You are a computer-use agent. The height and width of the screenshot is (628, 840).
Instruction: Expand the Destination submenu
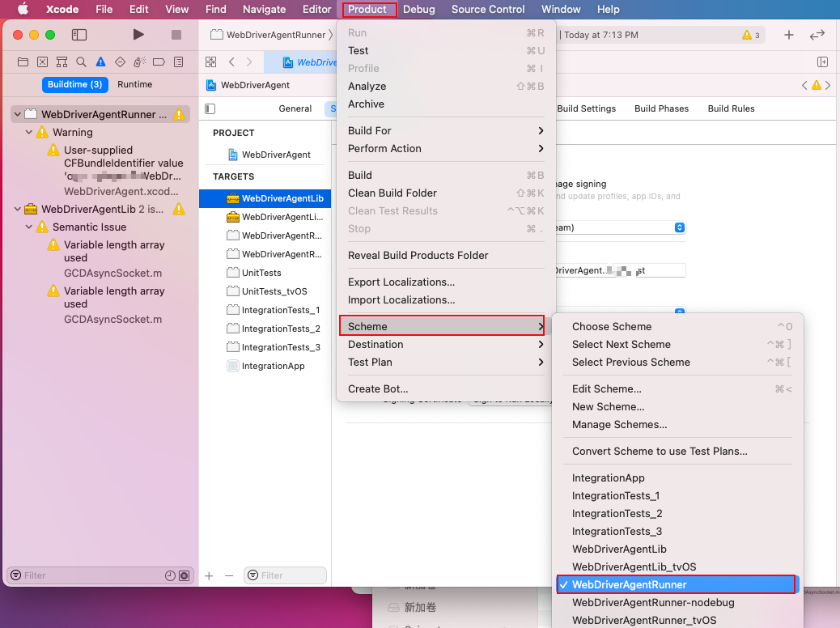click(x=446, y=345)
